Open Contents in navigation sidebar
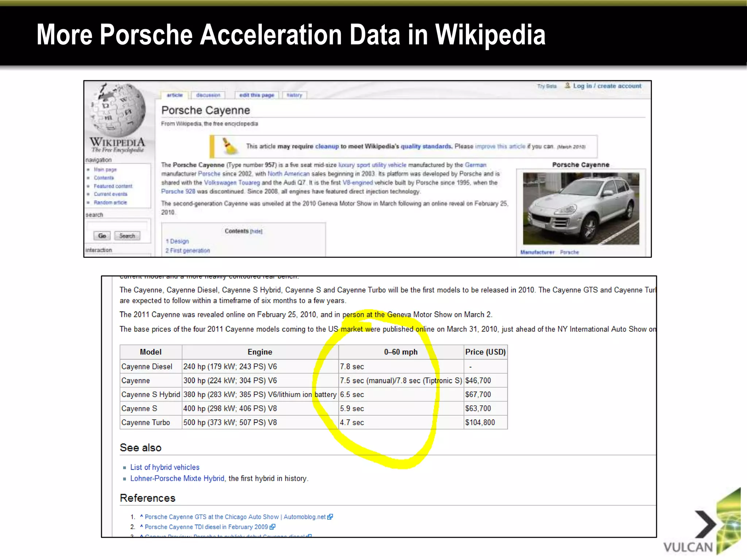Screen dimensions: 747x560 [104, 178]
